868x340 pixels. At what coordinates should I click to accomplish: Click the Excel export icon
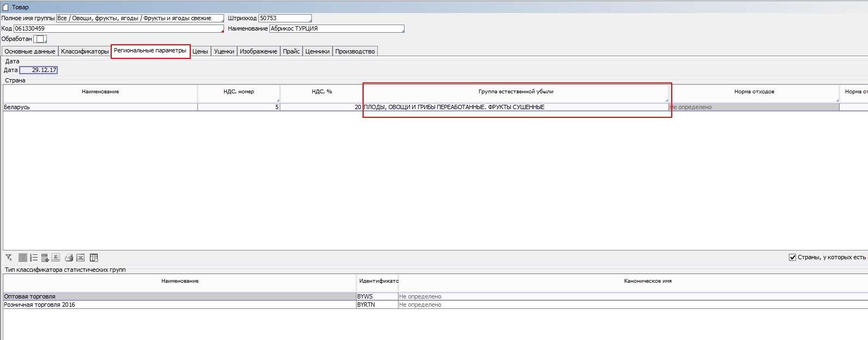(80, 258)
